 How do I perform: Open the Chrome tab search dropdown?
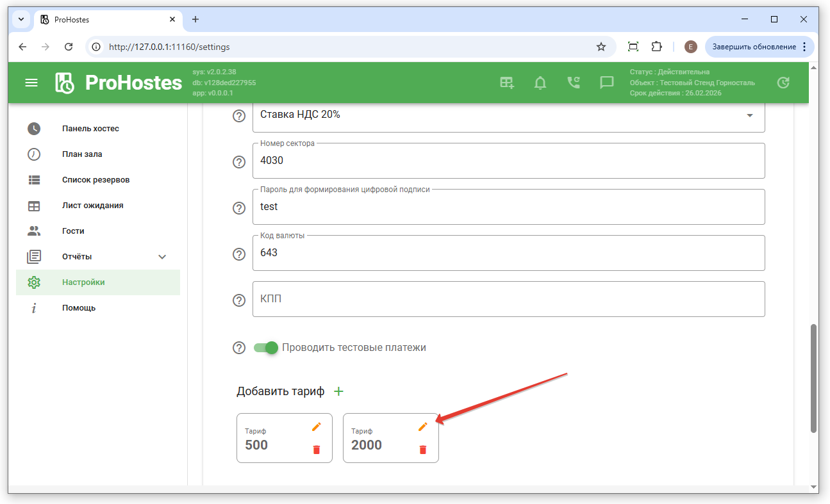click(x=21, y=19)
